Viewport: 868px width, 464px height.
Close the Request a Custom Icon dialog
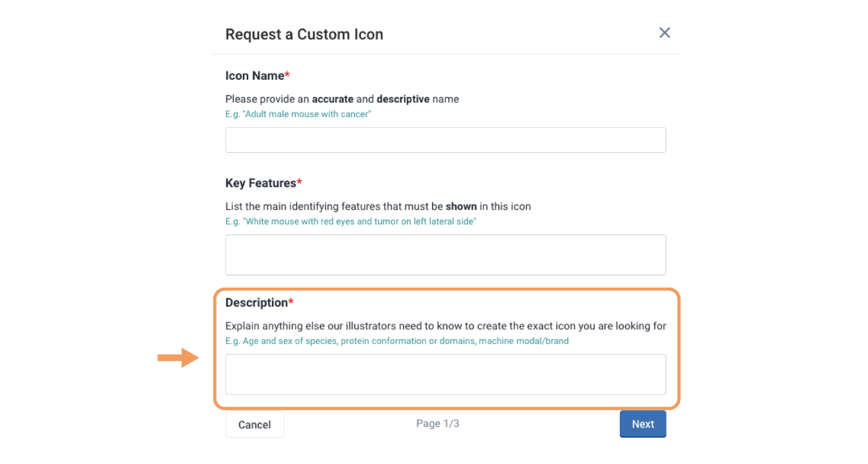coord(664,33)
